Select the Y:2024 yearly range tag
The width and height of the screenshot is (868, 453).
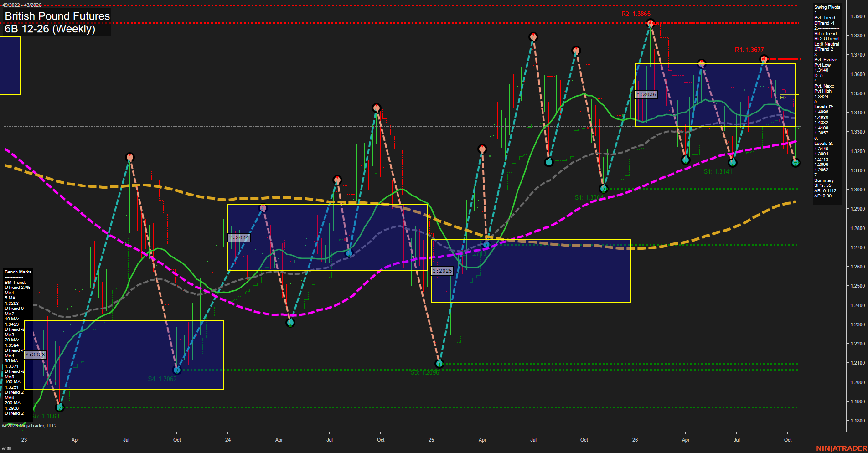(239, 237)
